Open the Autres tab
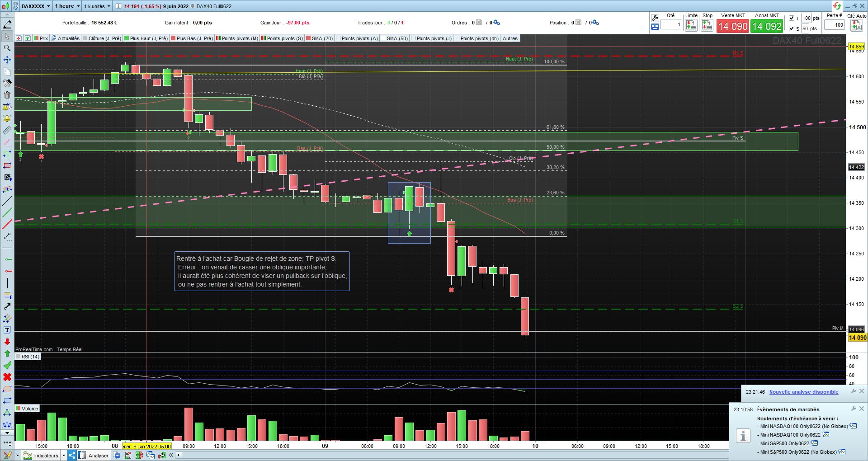The image size is (868, 461). (510, 38)
